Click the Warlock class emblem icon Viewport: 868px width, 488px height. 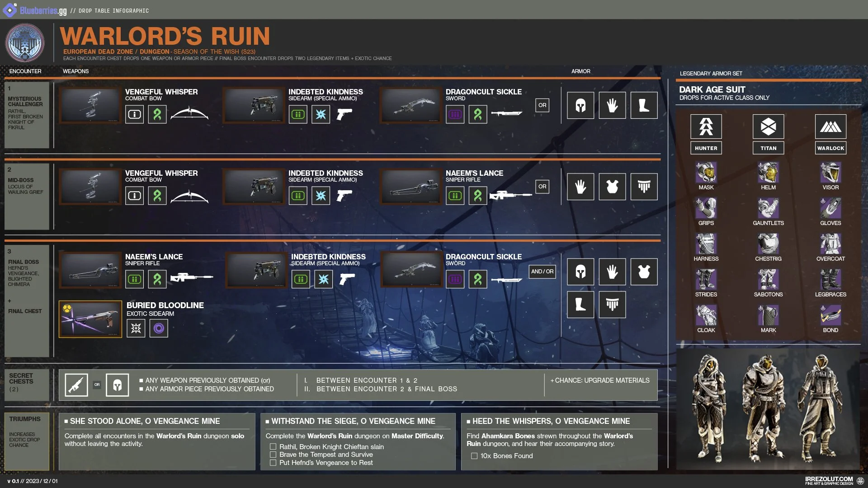[830, 127]
